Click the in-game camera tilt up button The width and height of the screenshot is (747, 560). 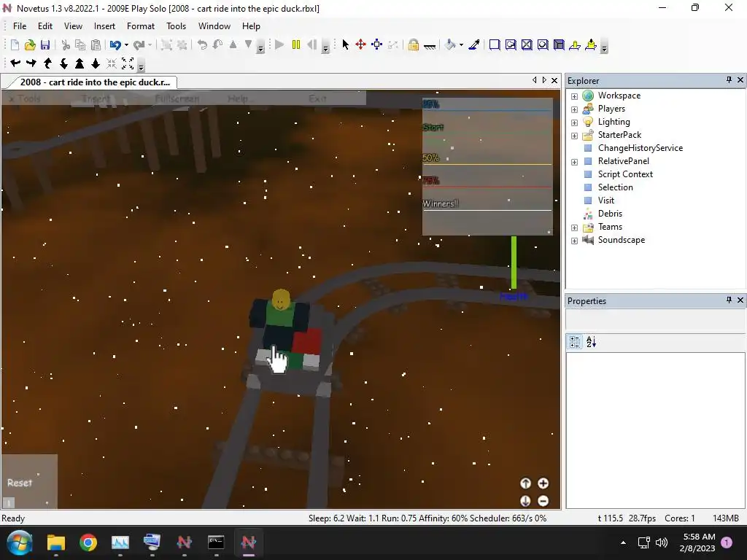525,483
